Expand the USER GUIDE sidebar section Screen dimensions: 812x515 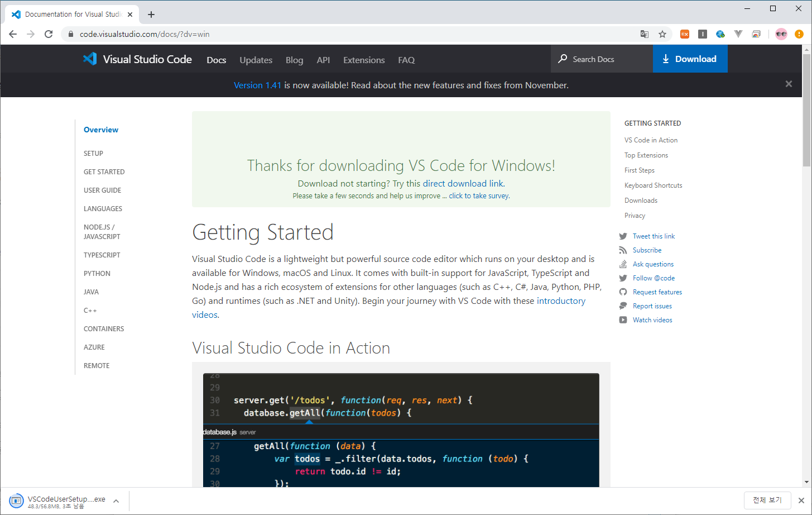click(x=103, y=190)
